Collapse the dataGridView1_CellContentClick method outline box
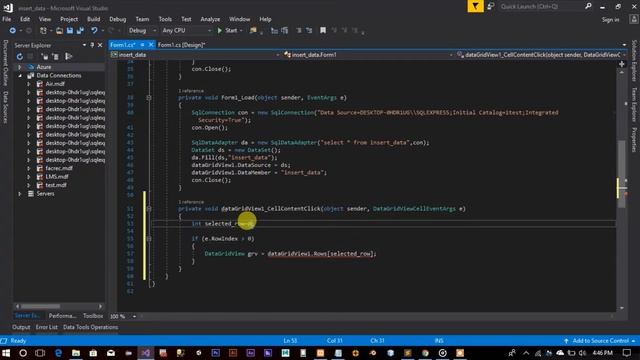This screenshot has height=360, width=640. coord(149,209)
